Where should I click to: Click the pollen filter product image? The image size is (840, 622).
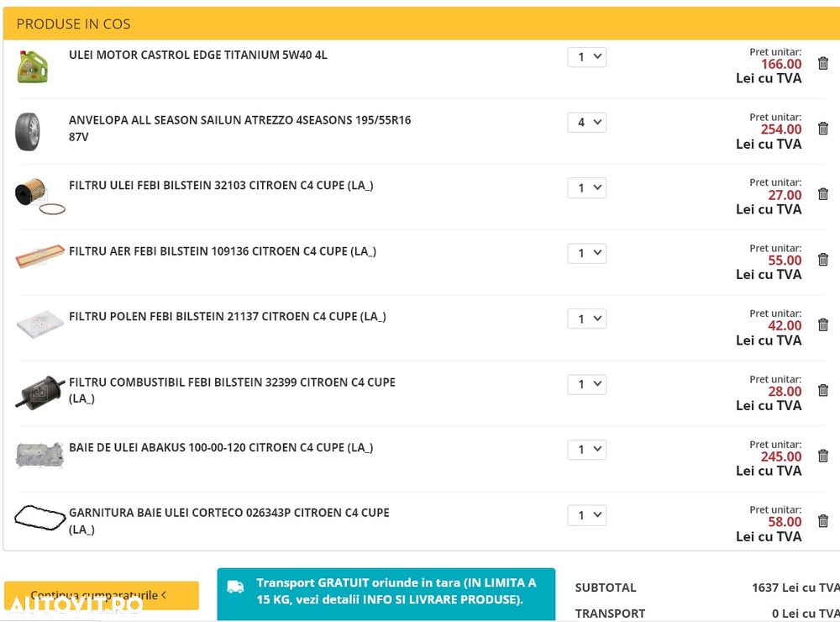click(x=39, y=324)
